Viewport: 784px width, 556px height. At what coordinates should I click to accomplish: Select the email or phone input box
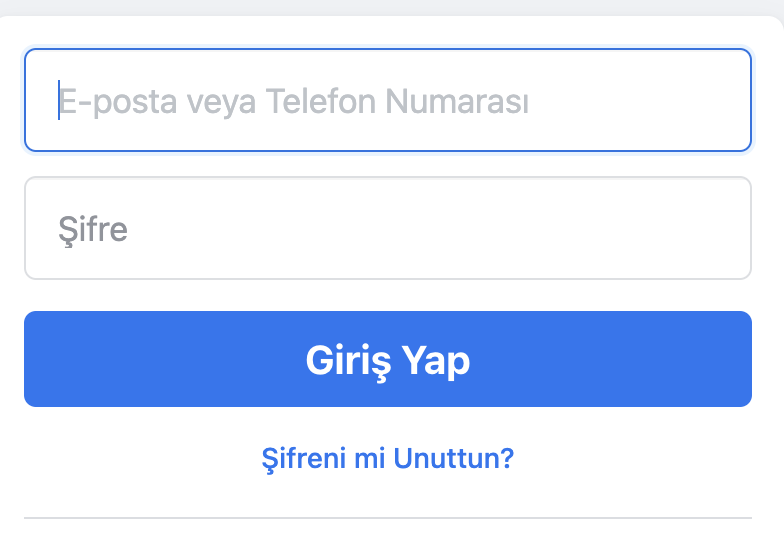click(387, 101)
